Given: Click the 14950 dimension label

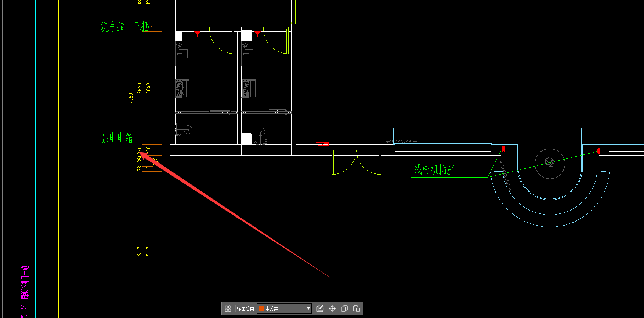Looking at the screenshot, I should point(131,99).
